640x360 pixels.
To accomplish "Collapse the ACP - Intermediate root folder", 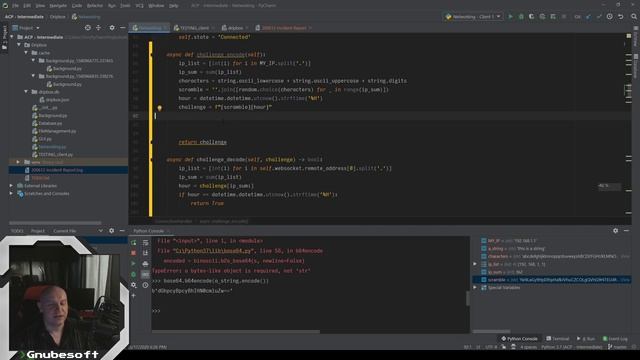I will coord(11,37).
